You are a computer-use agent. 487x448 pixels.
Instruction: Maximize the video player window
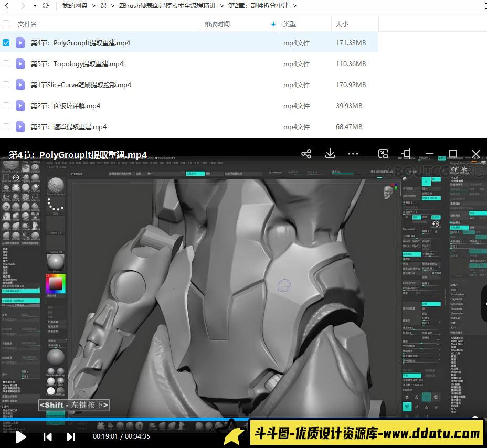(x=453, y=154)
